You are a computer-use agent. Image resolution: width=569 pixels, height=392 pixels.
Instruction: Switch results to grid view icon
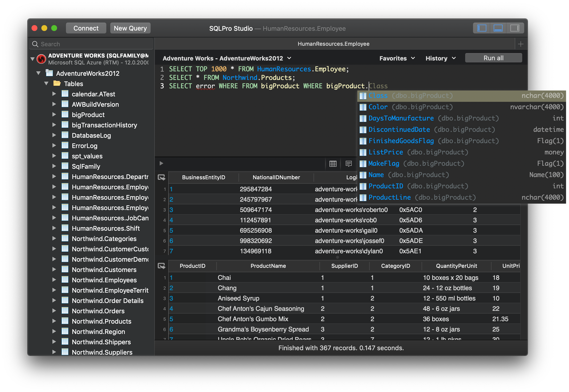click(x=333, y=164)
